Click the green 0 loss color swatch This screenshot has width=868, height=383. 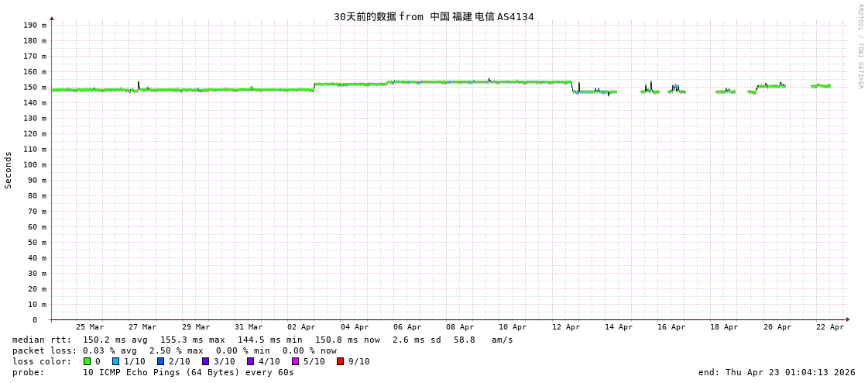(87, 361)
